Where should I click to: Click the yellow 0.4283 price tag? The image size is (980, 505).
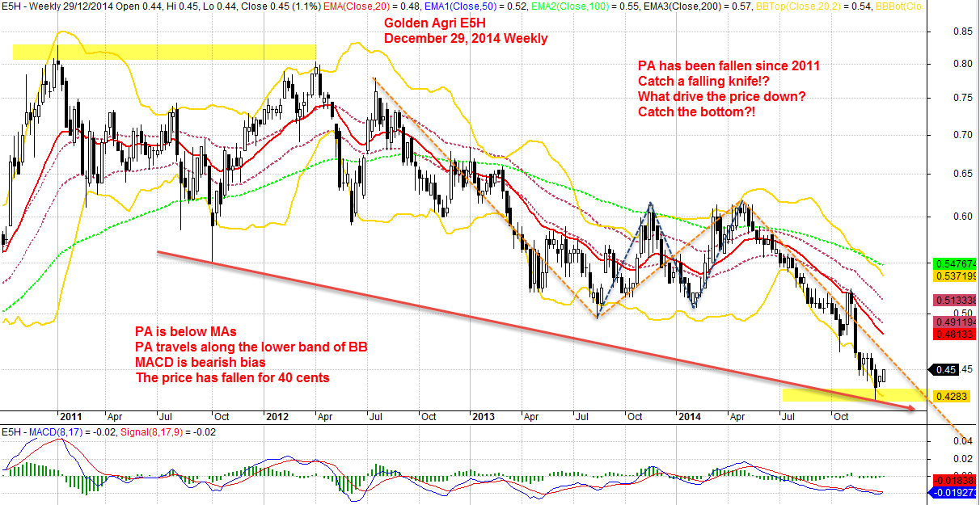pos(951,396)
